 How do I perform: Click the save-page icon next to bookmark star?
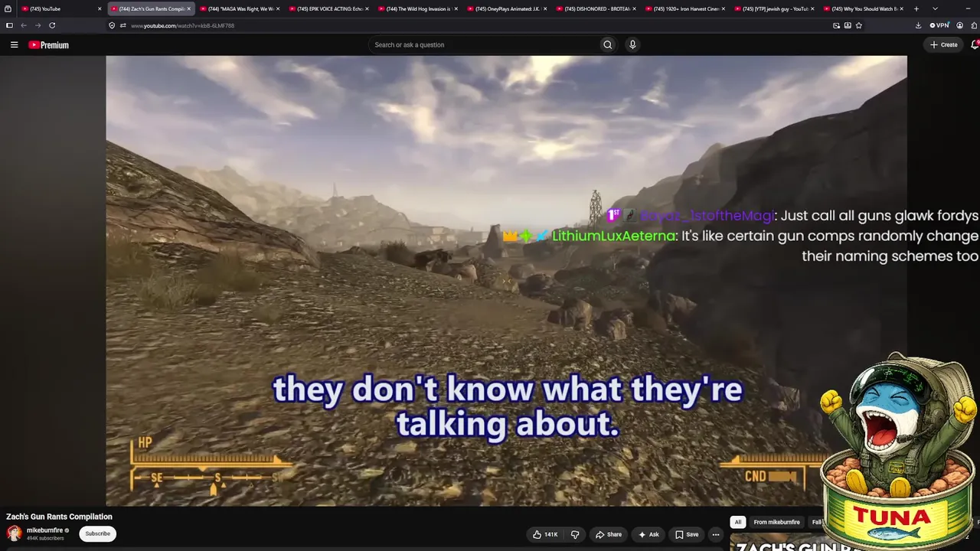(x=848, y=25)
